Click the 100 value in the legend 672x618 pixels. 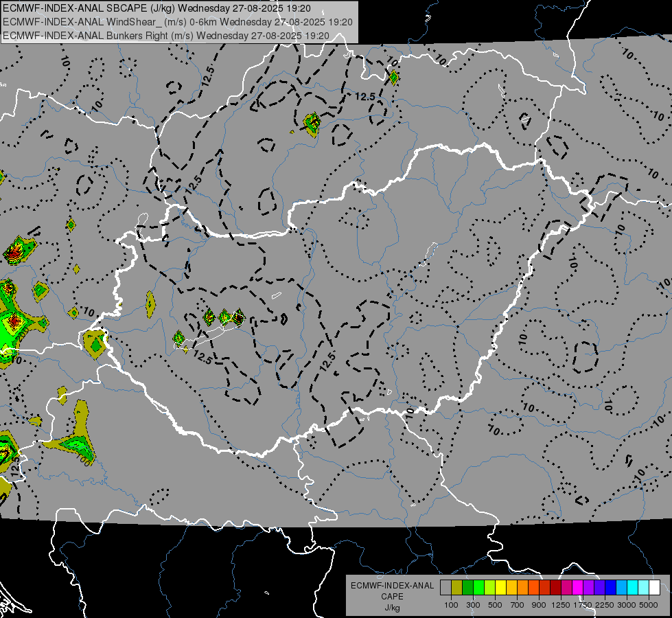tap(451, 605)
